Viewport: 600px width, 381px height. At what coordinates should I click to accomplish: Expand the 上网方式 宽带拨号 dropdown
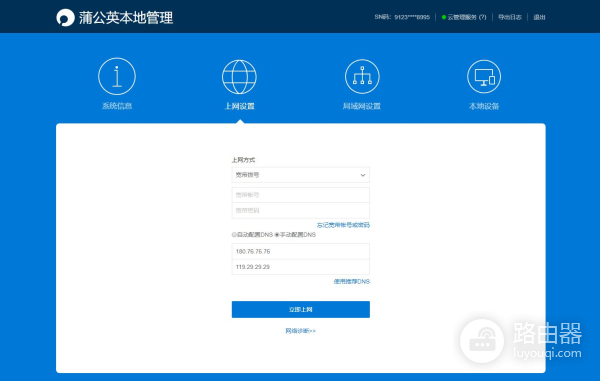click(300, 175)
